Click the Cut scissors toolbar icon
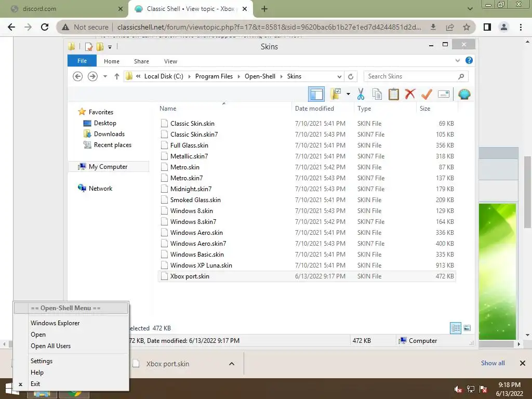 (361, 94)
